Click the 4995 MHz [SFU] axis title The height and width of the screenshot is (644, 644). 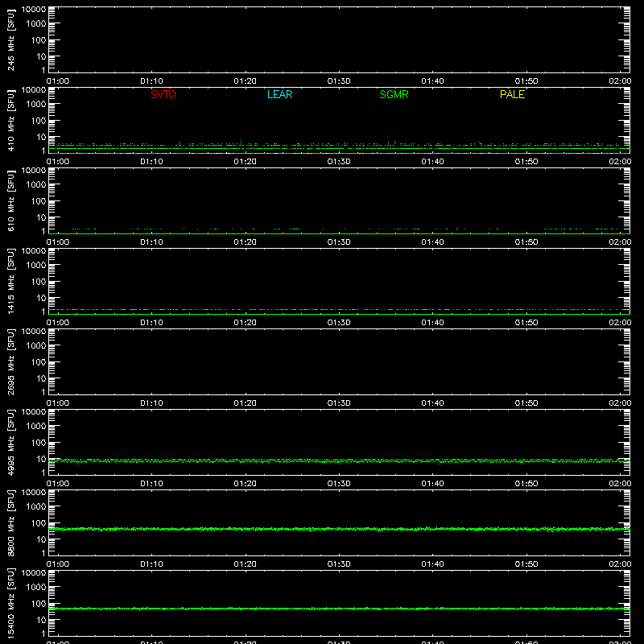[x=10, y=442]
